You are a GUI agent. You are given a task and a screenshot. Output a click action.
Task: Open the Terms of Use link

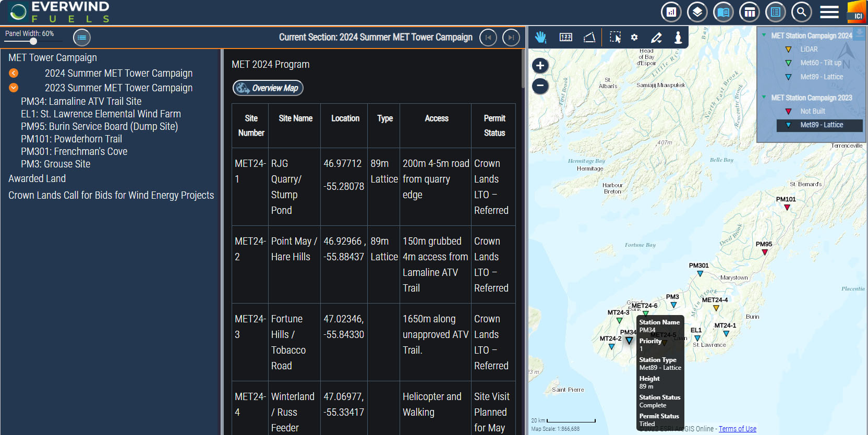[x=737, y=429]
